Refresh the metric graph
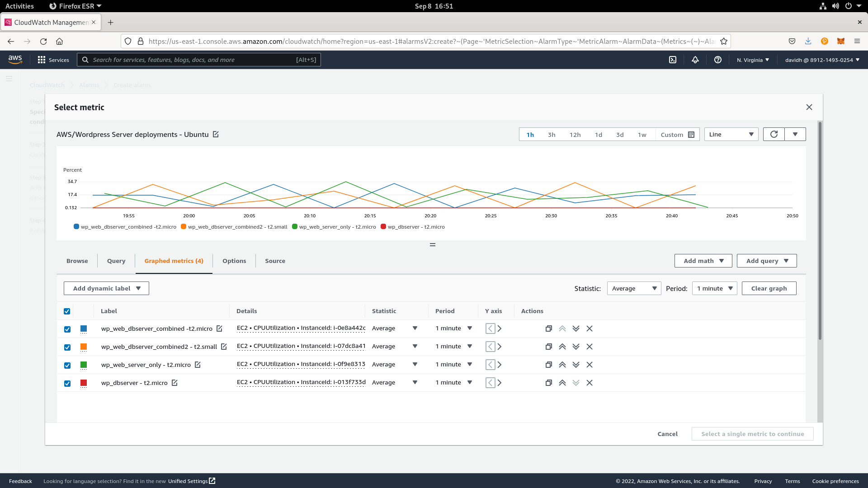 click(774, 134)
